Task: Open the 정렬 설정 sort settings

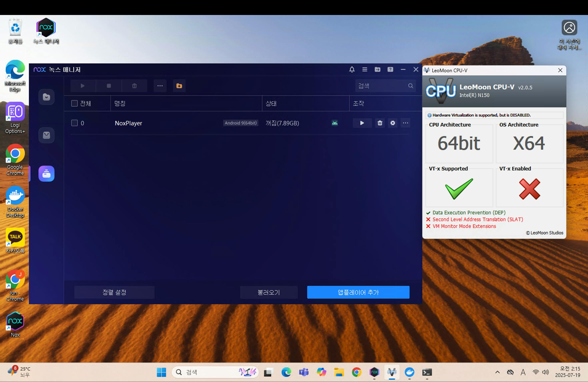Action: click(x=114, y=292)
